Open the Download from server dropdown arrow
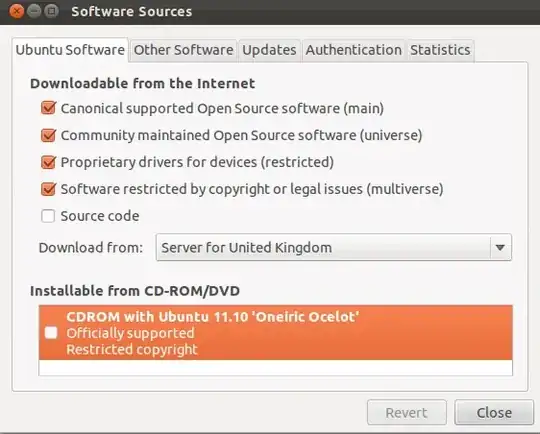Screen dimensions: 540x434 click(x=500, y=247)
